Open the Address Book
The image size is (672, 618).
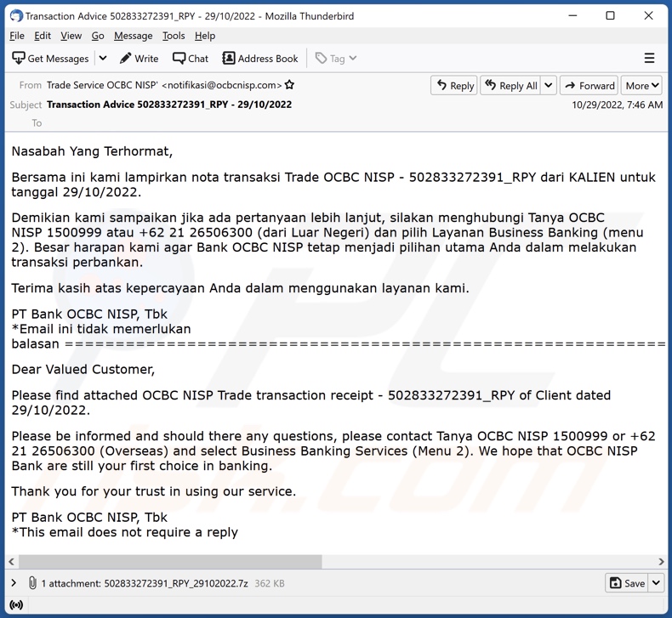point(259,59)
